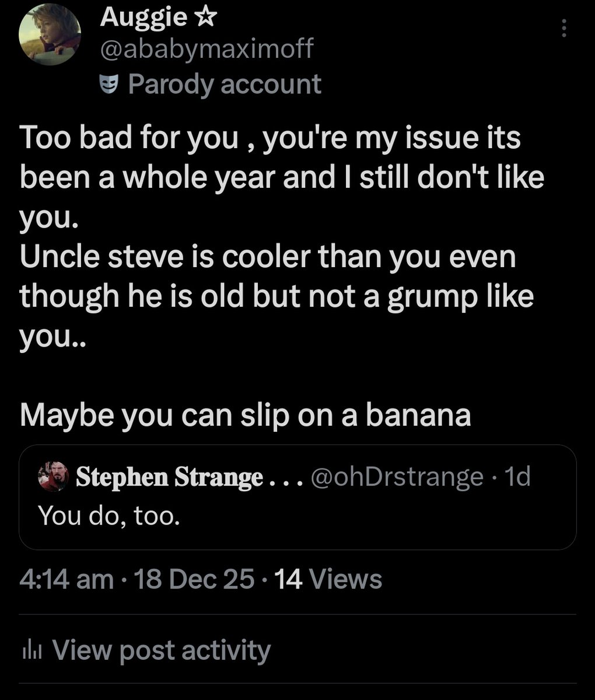
Task: Click the 18 Dec 25 date
Action: (x=194, y=579)
